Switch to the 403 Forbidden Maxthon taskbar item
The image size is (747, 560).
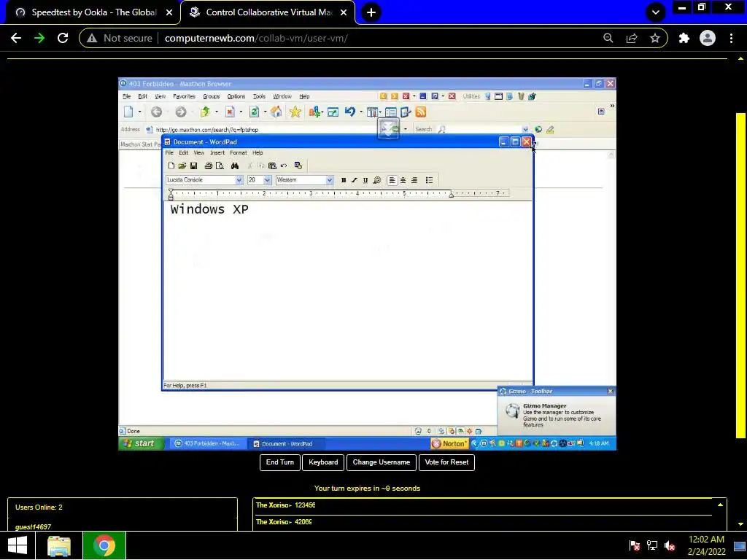[208, 444]
